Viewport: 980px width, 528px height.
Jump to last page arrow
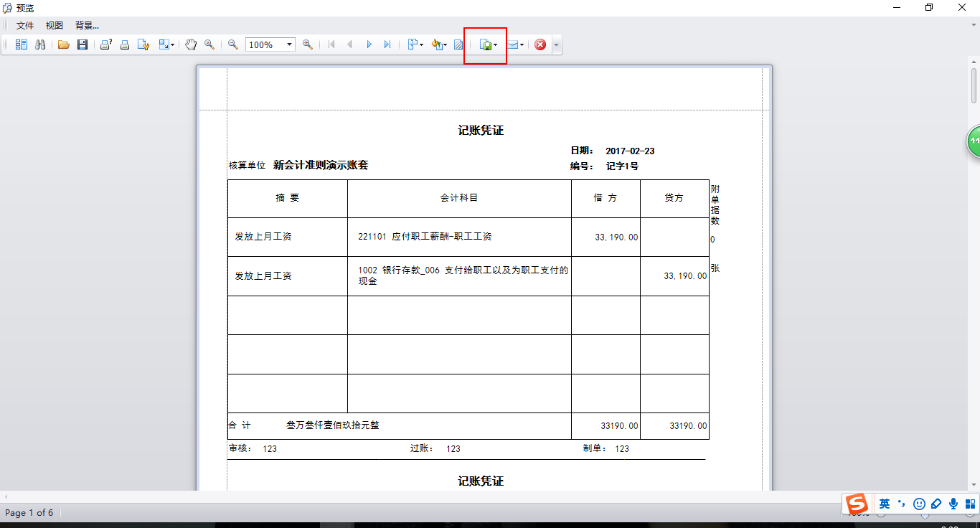tap(387, 44)
